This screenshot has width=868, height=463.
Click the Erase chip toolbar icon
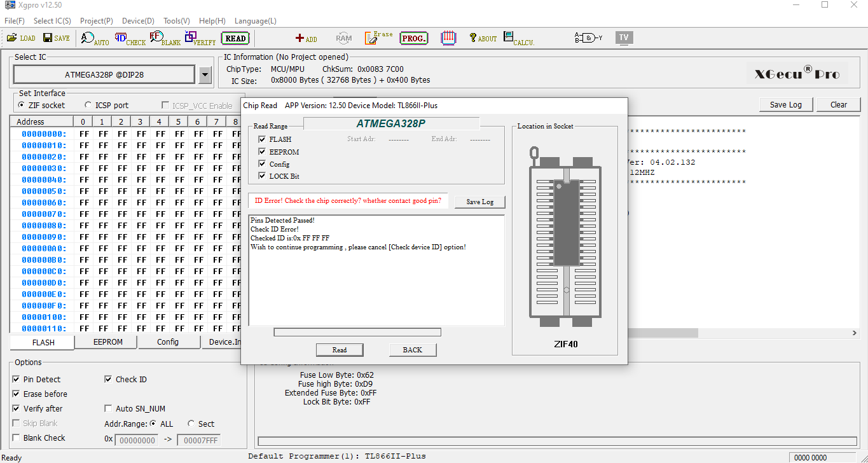(x=378, y=38)
